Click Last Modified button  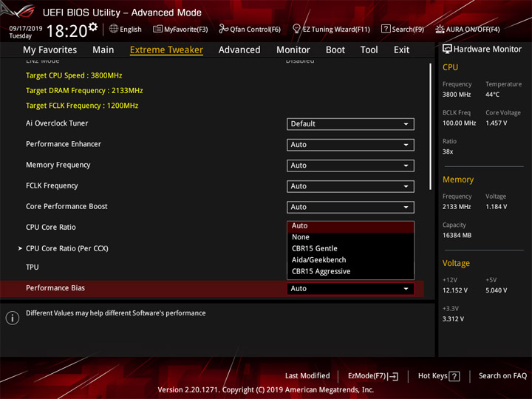click(307, 376)
